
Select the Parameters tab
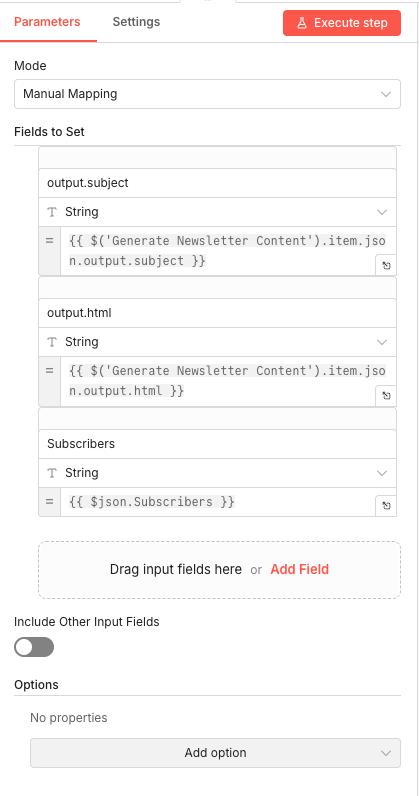[x=47, y=22]
